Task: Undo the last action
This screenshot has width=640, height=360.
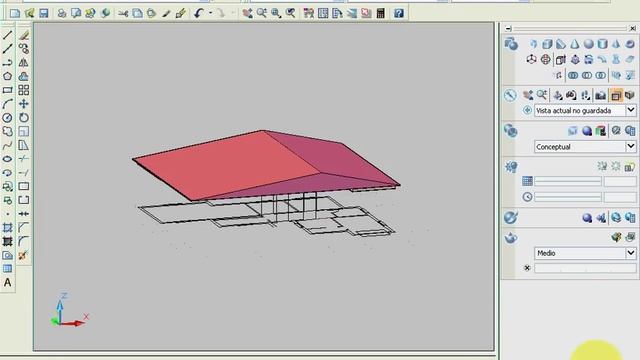Action: click(x=199, y=13)
